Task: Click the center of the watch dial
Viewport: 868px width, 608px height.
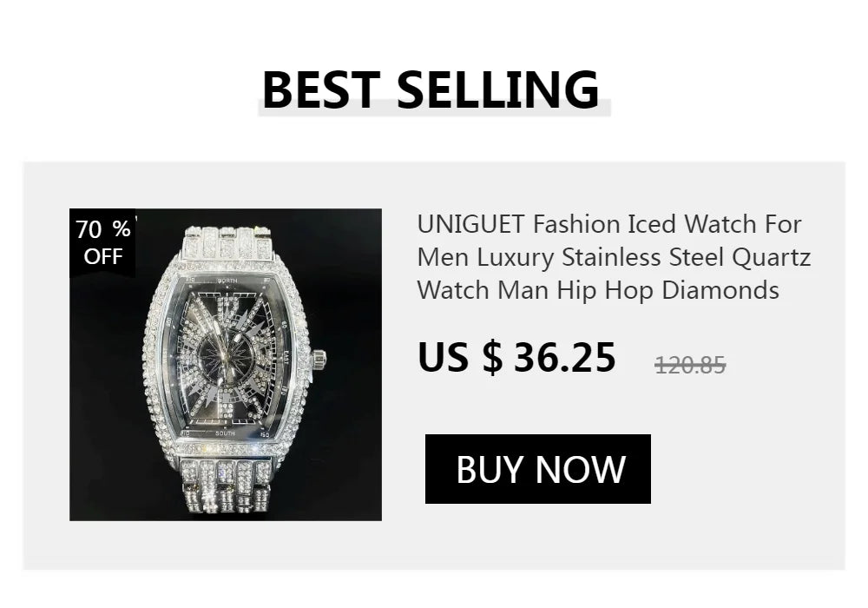Action: [x=227, y=356]
